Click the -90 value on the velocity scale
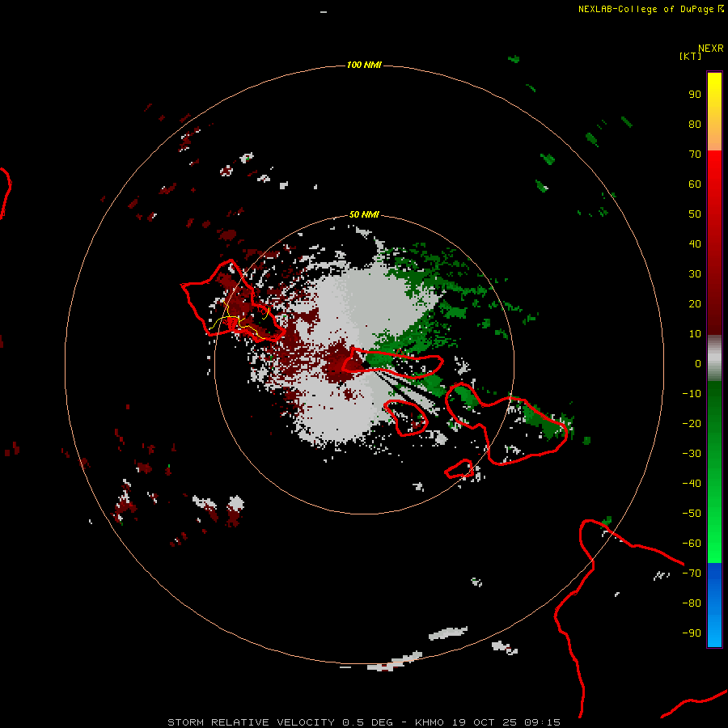 pyautogui.click(x=692, y=633)
